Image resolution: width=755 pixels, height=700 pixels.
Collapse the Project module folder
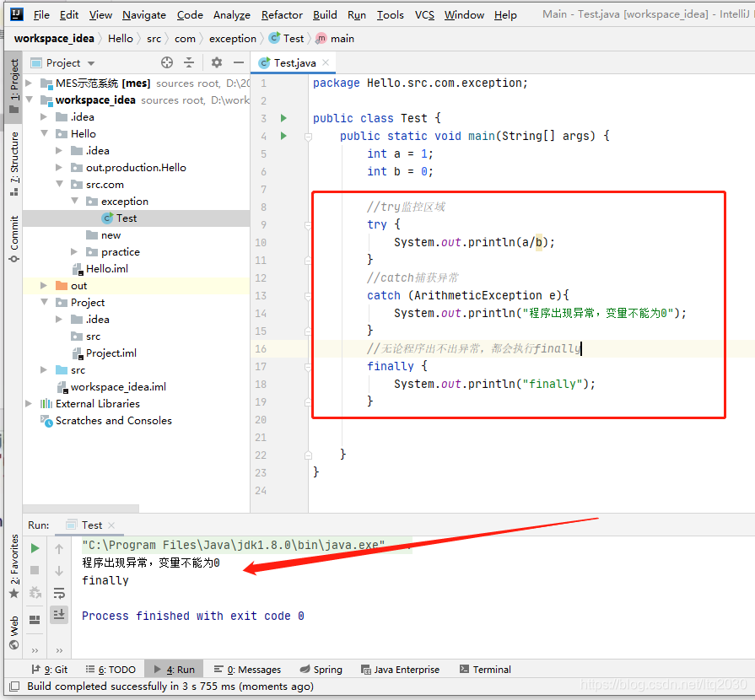coord(44,302)
